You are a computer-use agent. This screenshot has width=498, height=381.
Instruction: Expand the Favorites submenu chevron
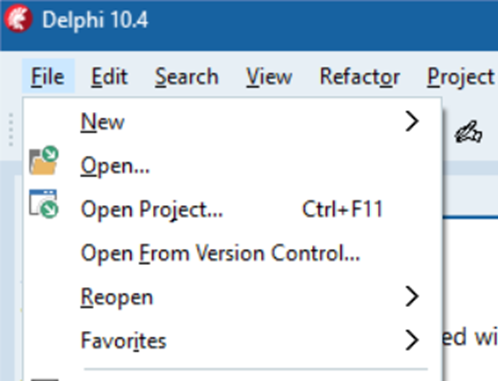click(x=412, y=340)
